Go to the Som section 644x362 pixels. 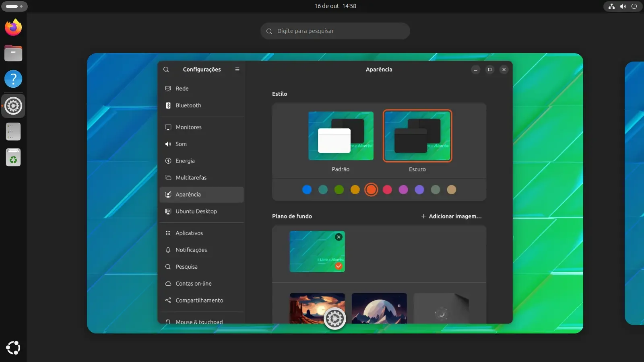(202, 144)
